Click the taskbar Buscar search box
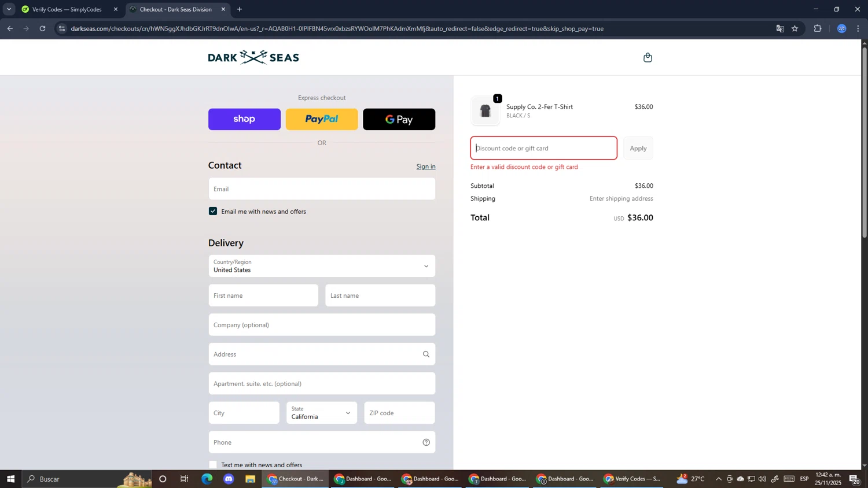 [87, 479]
